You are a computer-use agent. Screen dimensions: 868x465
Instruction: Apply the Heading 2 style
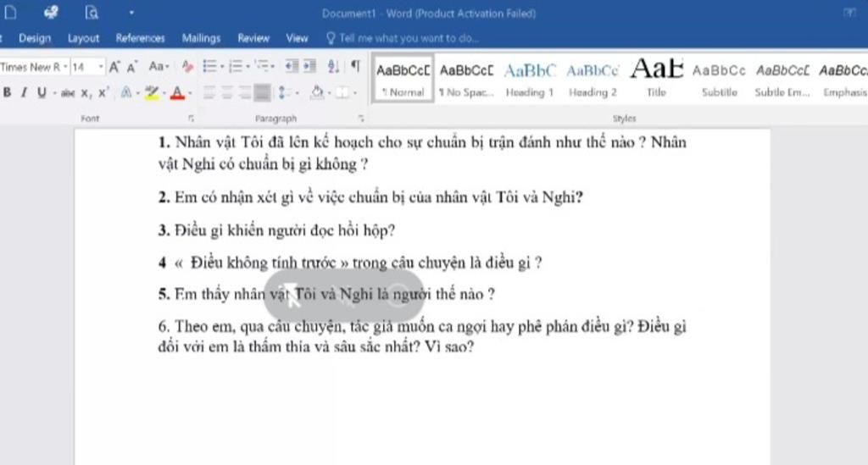pos(593,79)
